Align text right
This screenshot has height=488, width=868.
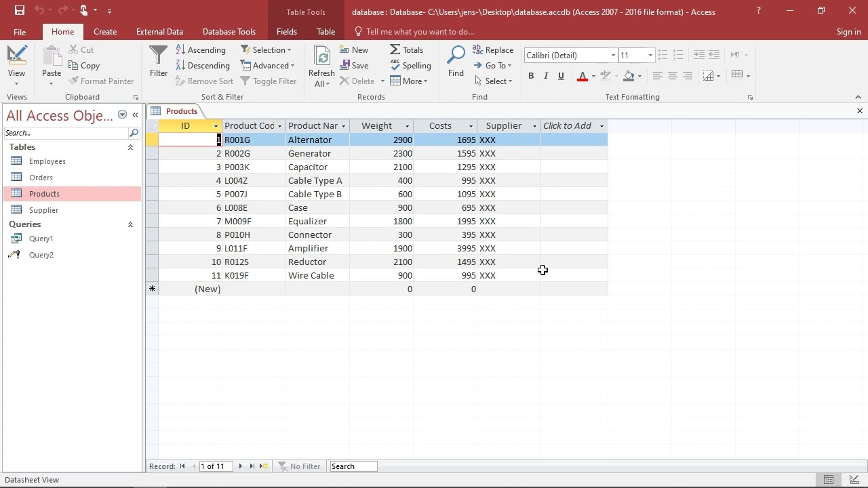(x=687, y=75)
